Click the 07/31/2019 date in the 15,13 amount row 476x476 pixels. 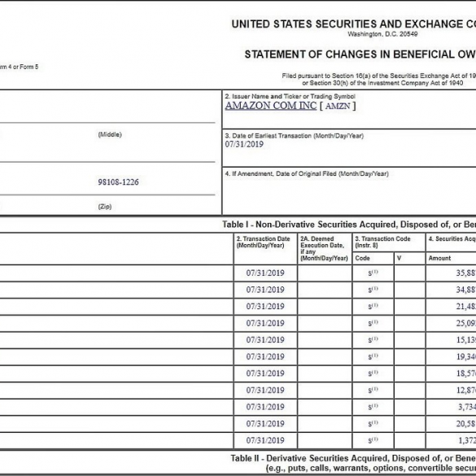265,339
